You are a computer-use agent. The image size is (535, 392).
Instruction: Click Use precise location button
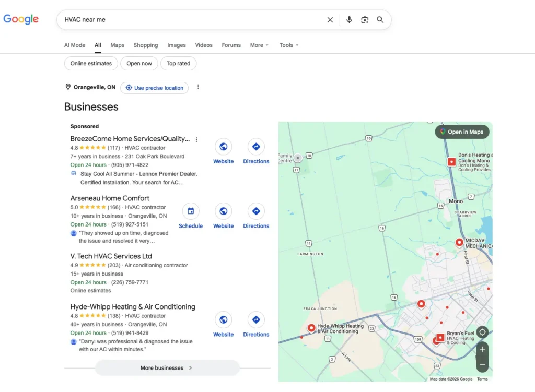click(154, 88)
